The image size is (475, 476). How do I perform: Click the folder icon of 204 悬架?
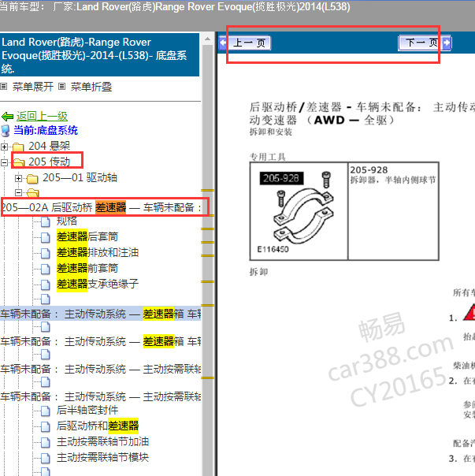[18, 147]
